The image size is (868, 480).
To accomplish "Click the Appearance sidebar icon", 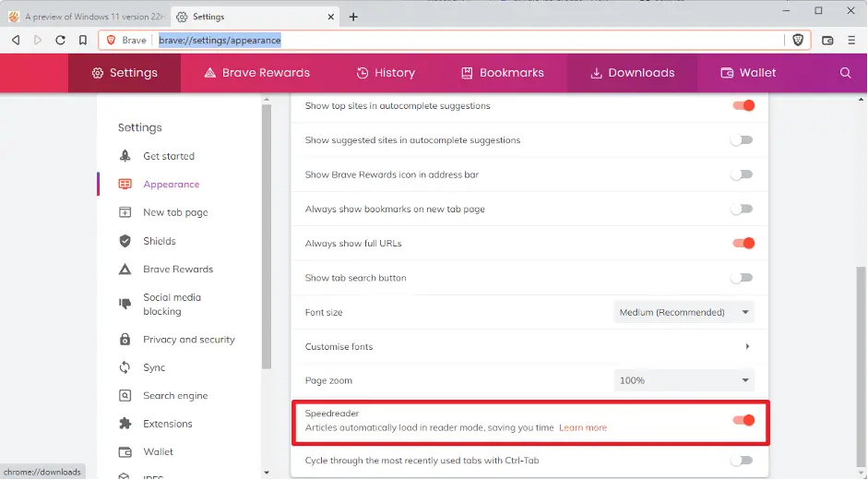I will click(x=125, y=184).
